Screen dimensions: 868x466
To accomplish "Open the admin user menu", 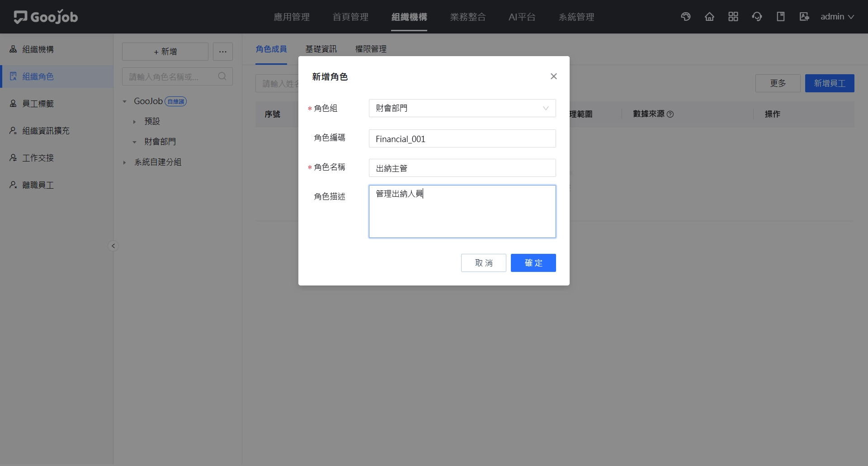I will 837,17.
